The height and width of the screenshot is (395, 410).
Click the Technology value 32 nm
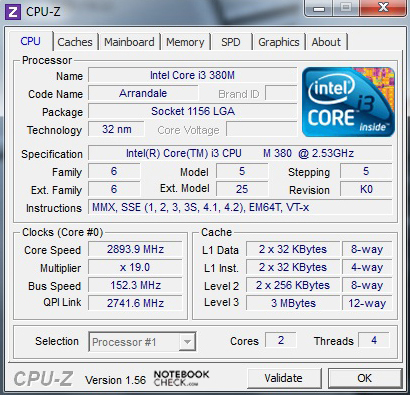[116, 129]
